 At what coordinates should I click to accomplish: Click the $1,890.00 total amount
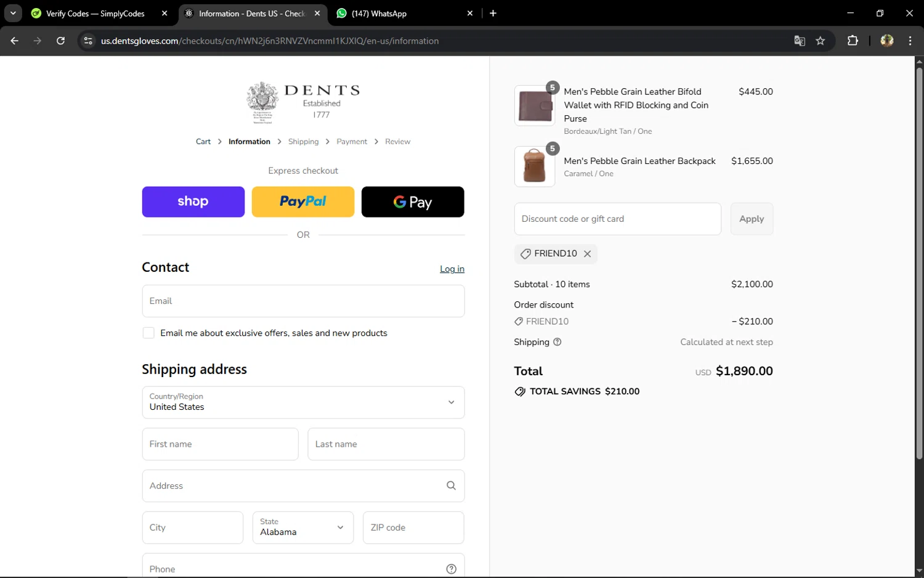point(744,371)
